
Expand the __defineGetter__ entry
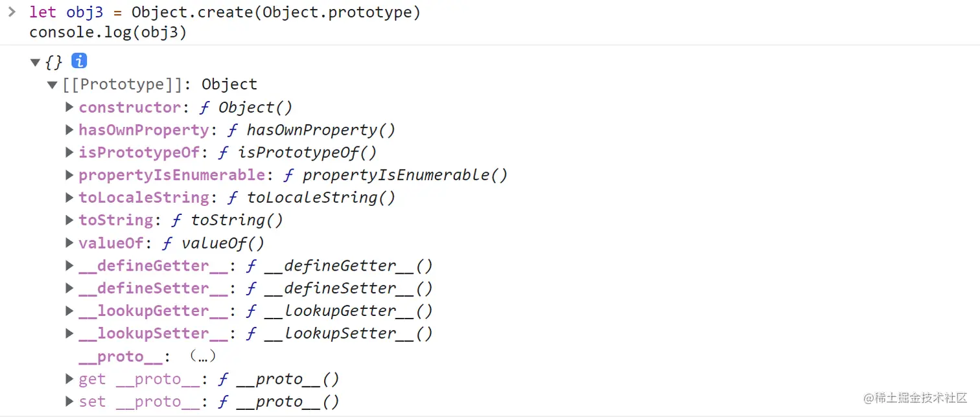[x=70, y=265]
